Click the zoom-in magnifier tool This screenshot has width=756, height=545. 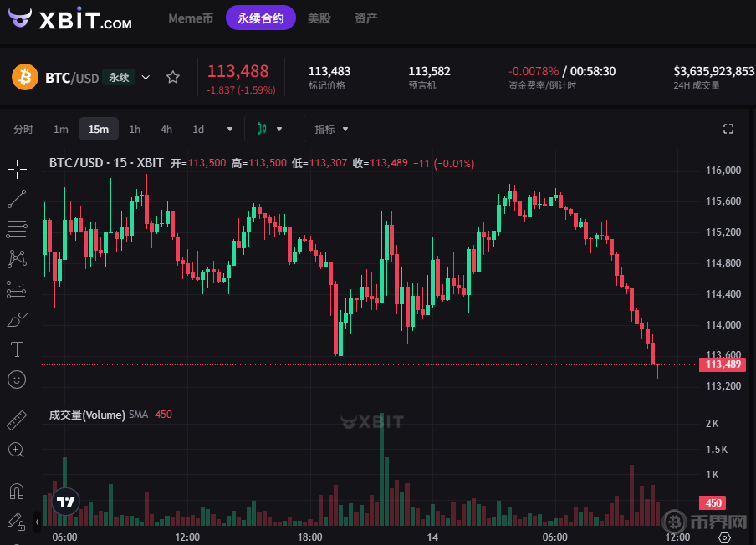[x=17, y=450]
